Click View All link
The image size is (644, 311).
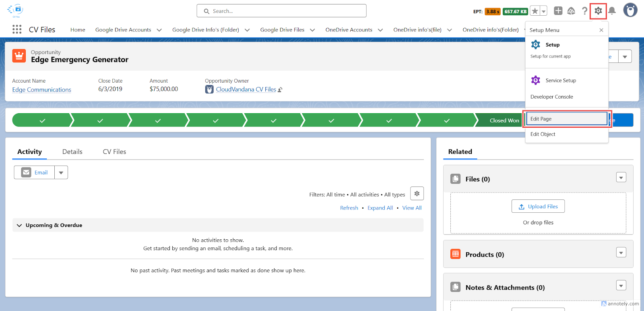pos(412,208)
